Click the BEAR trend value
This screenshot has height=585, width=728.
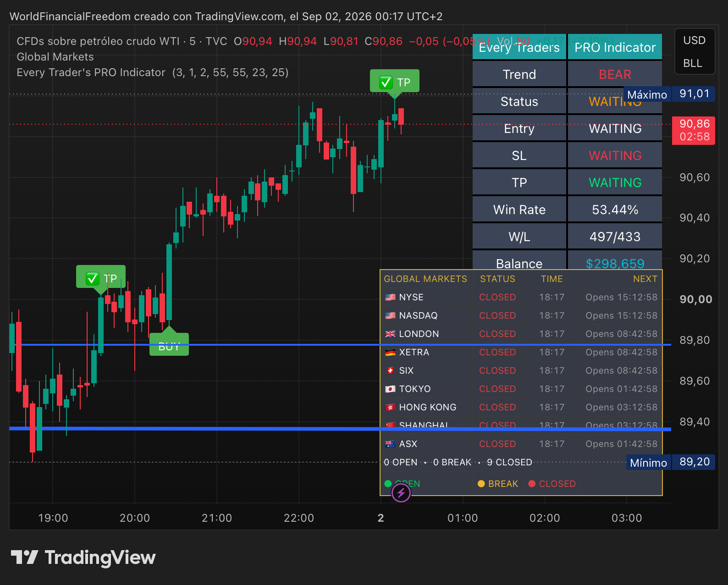[615, 74]
